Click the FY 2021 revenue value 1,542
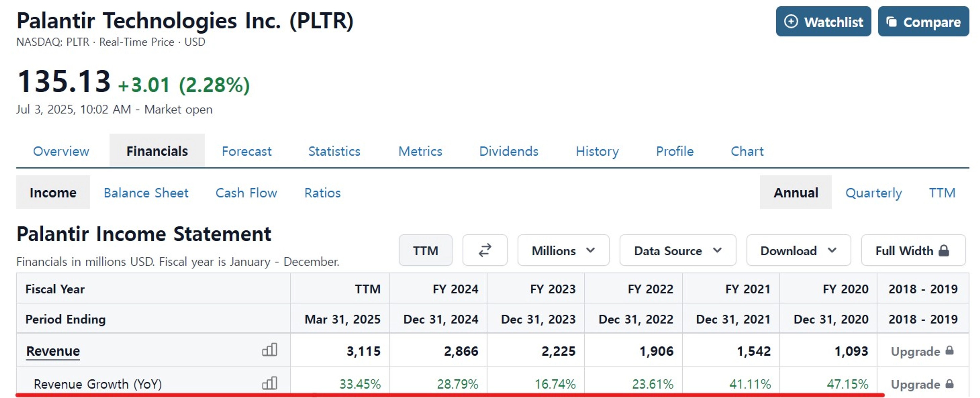The height and width of the screenshot is (398, 980). (754, 351)
